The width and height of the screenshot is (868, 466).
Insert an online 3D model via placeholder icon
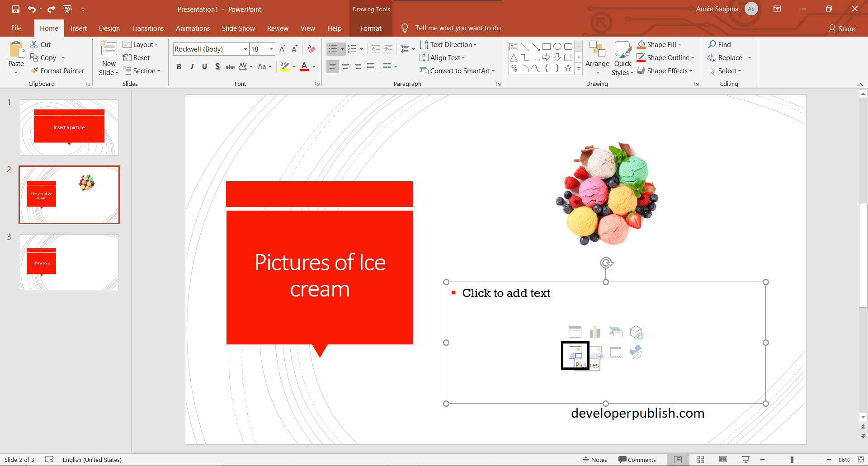click(636, 332)
